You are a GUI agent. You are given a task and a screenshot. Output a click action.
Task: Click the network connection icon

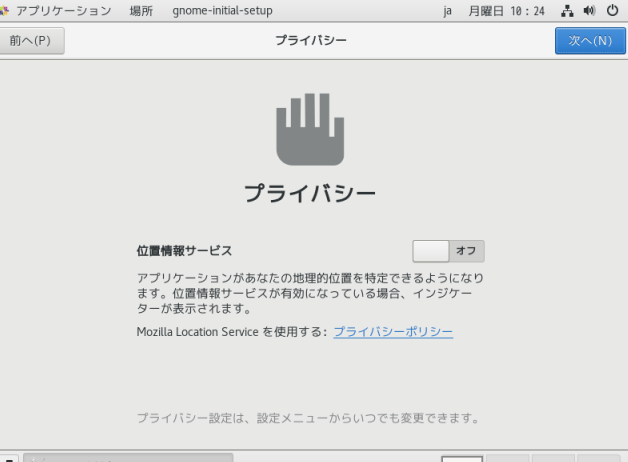567,11
